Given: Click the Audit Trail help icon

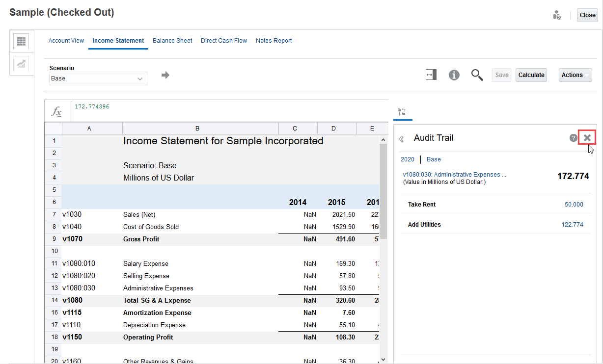Looking at the screenshot, I should coord(573,138).
